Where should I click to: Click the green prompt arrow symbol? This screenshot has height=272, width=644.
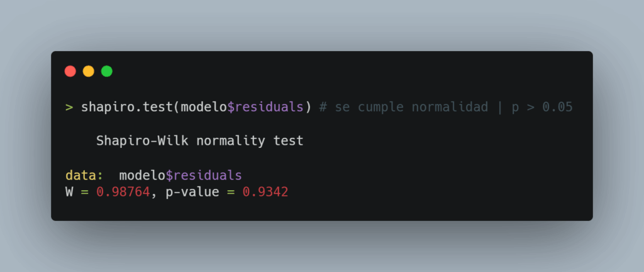pos(69,107)
